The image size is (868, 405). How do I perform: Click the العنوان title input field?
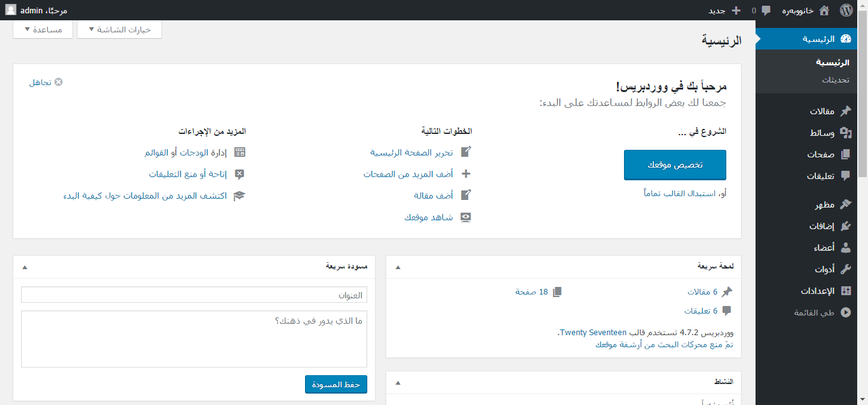coord(194,295)
